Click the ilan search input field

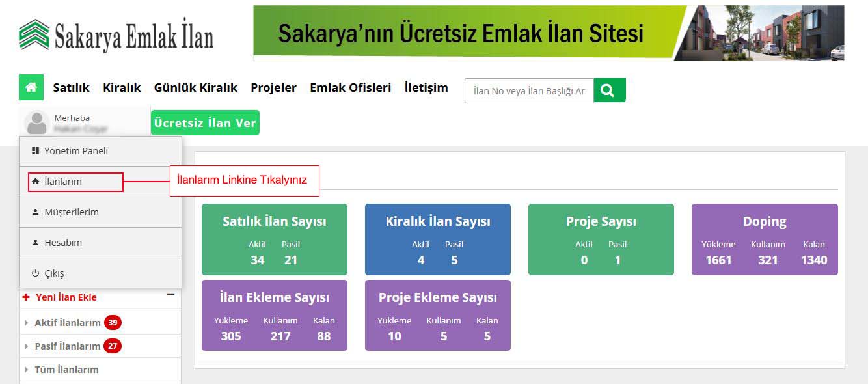click(x=527, y=90)
